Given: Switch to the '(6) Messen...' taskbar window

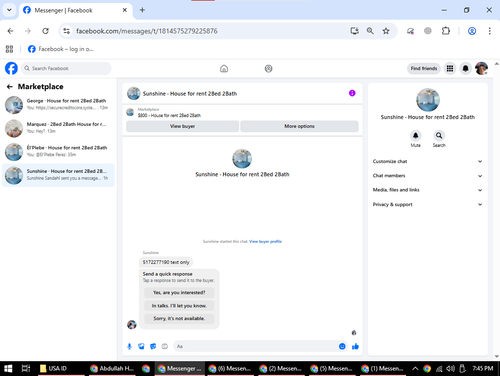Looking at the screenshot, I should pos(230,368).
